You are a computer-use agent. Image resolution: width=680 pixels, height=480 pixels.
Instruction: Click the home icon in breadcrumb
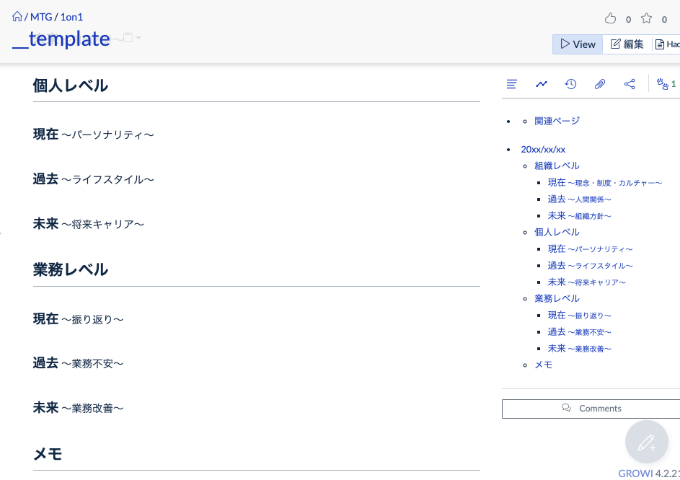pos(18,17)
